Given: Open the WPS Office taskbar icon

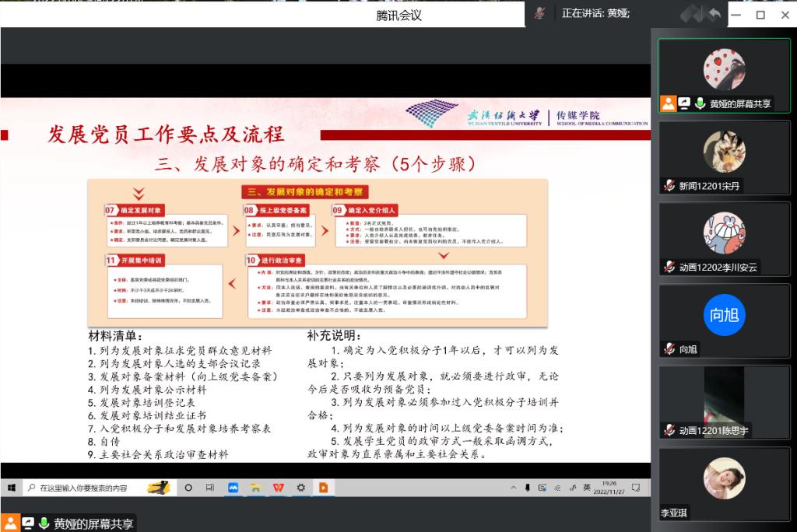Looking at the screenshot, I should click(x=278, y=488).
